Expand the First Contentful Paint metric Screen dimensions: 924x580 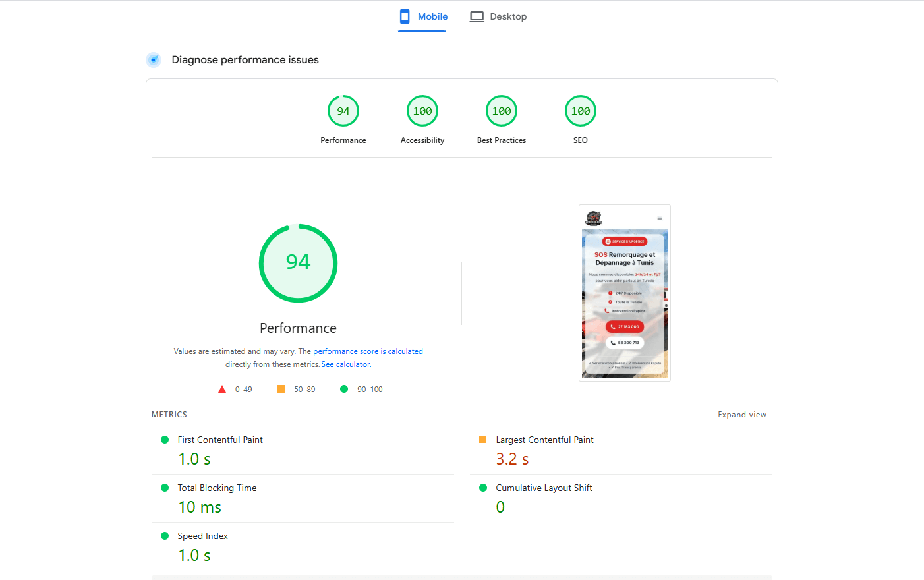[x=220, y=440]
